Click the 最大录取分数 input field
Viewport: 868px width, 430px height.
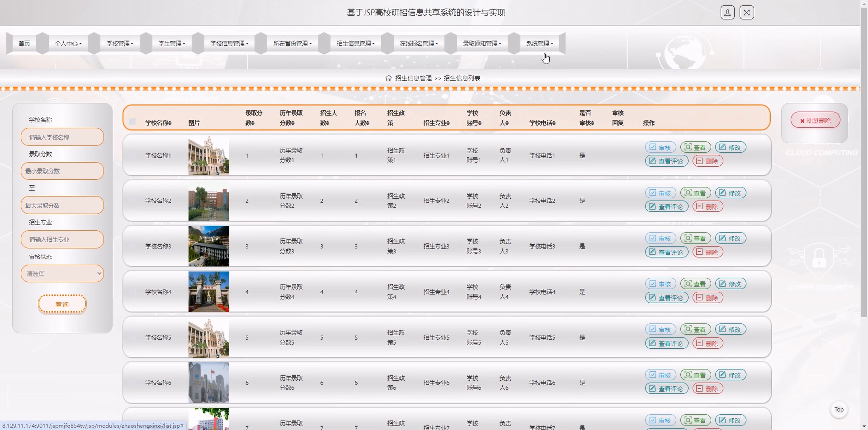pyautogui.click(x=62, y=205)
